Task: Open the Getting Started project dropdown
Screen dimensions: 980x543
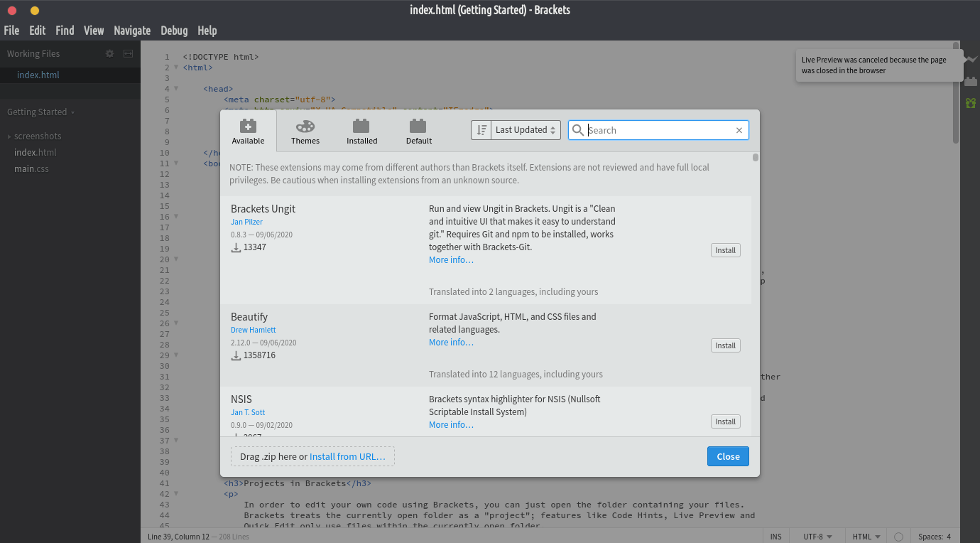Action: tap(40, 112)
